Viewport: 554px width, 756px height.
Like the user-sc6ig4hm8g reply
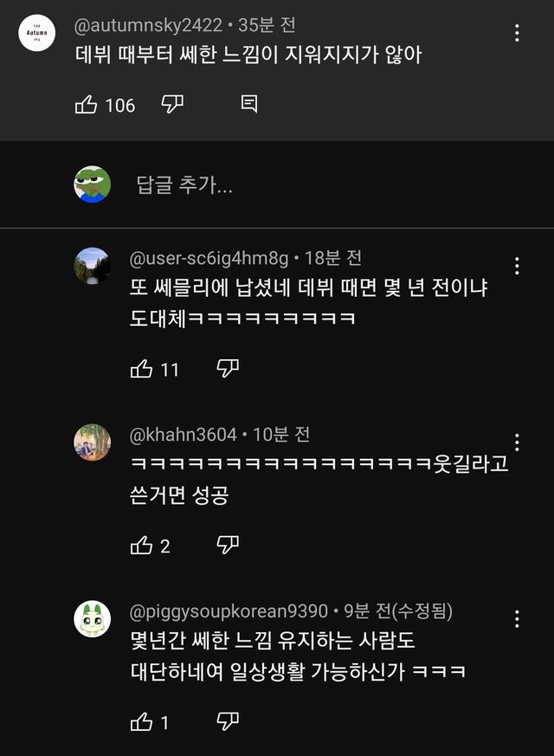coord(141,369)
